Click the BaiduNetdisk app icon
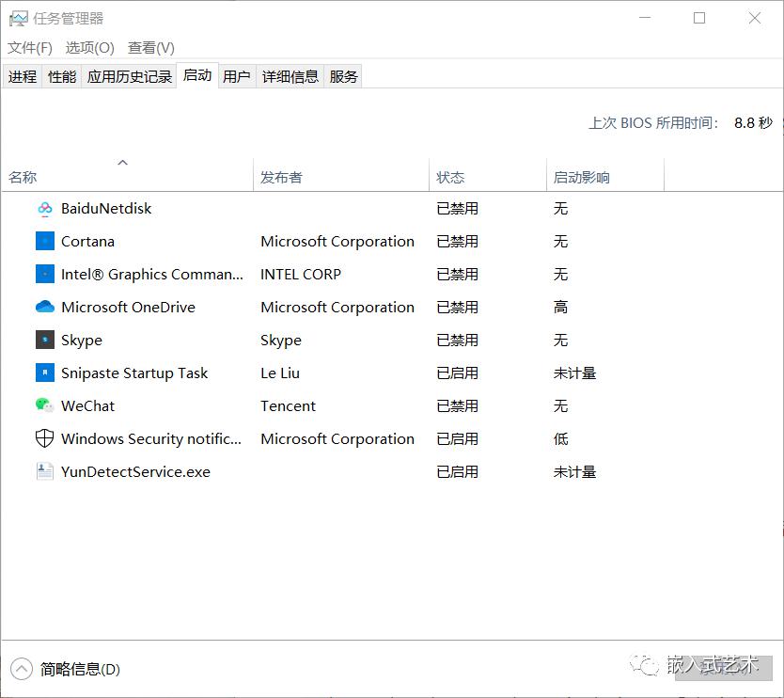This screenshot has width=784, height=698. [x=45, y=209]
